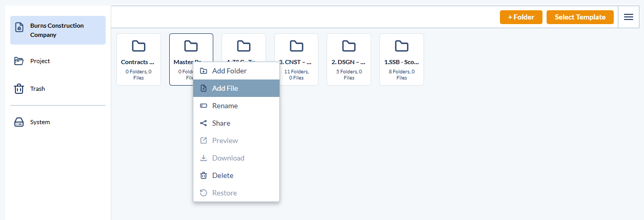644x220 pixels.
Task: Select Preview in the context menu
Action: 225,141
